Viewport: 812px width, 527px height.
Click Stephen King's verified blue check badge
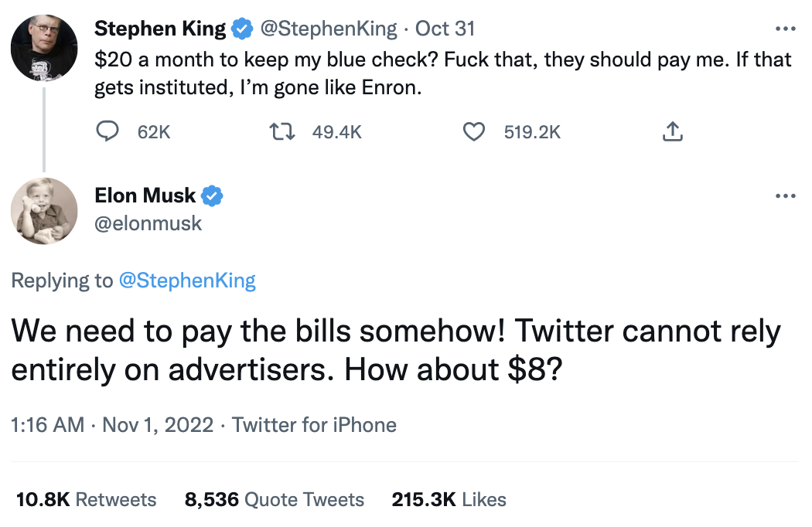coord(242,29)
